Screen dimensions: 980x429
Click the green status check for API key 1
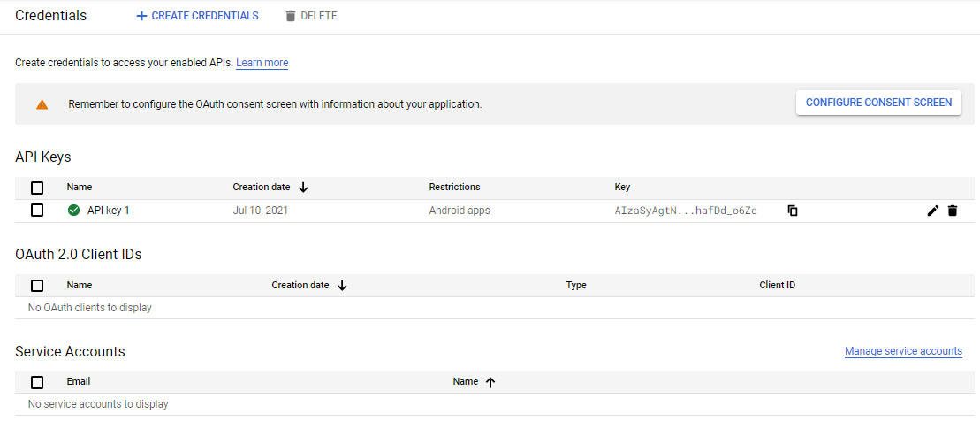[73, 211]
